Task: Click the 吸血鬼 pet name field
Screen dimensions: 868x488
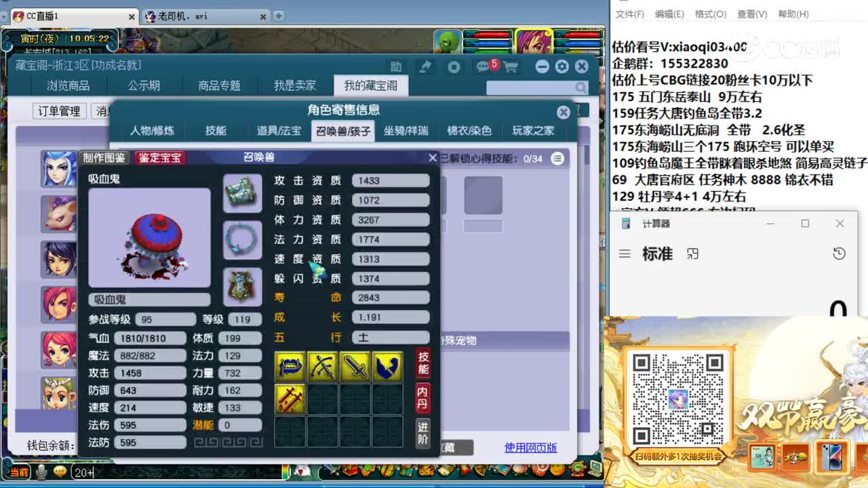Action: (149, 299)
